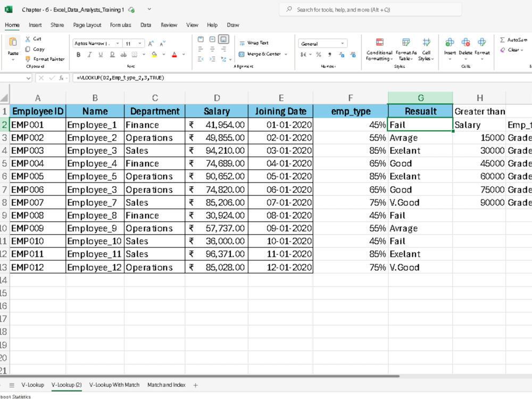Open the Format As Table gallery
Viewport: 532px width, 399px height.
[x=406, y=49]
